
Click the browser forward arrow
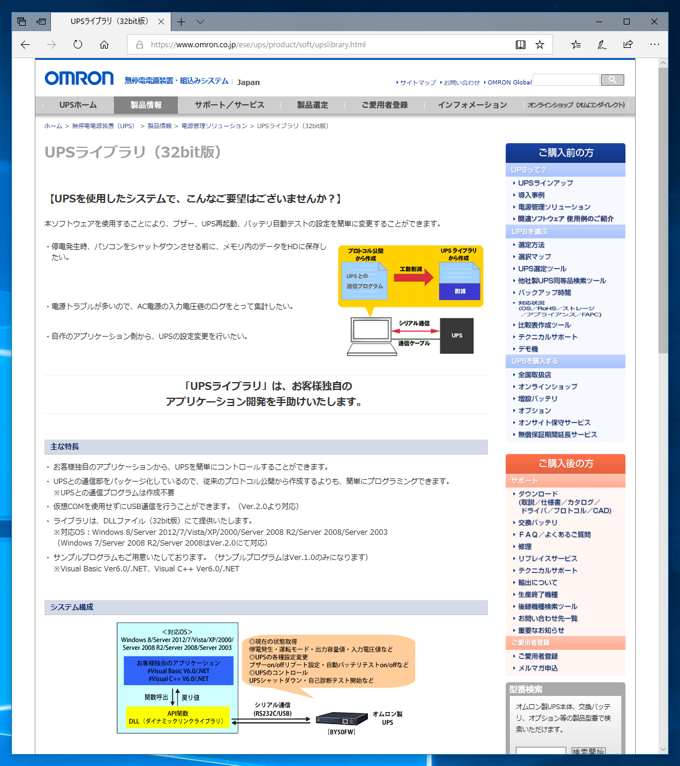[x=51, y=44]
